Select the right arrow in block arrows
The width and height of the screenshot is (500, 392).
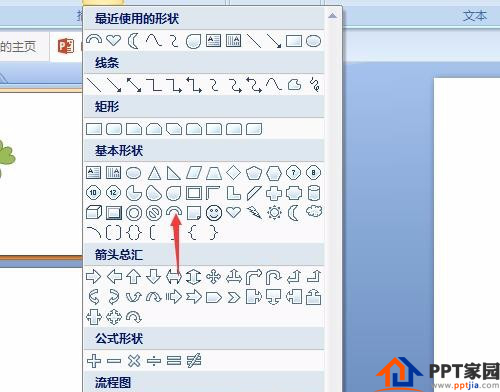[94, 276]
